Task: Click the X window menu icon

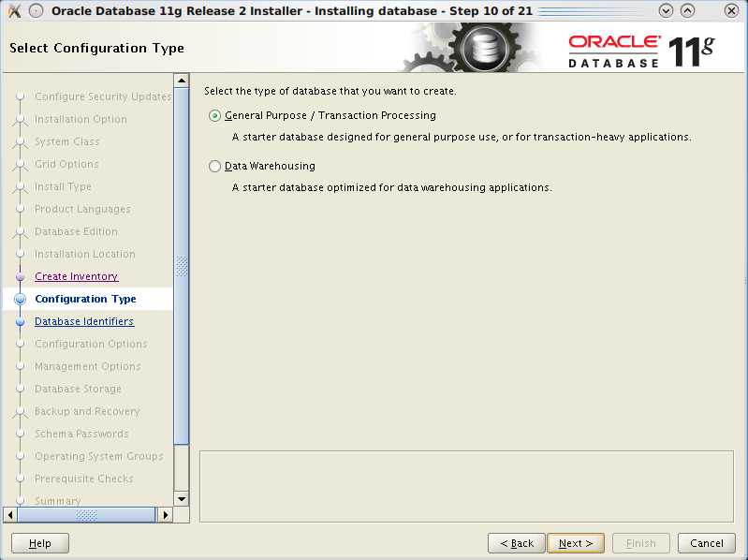Action: 15,10
